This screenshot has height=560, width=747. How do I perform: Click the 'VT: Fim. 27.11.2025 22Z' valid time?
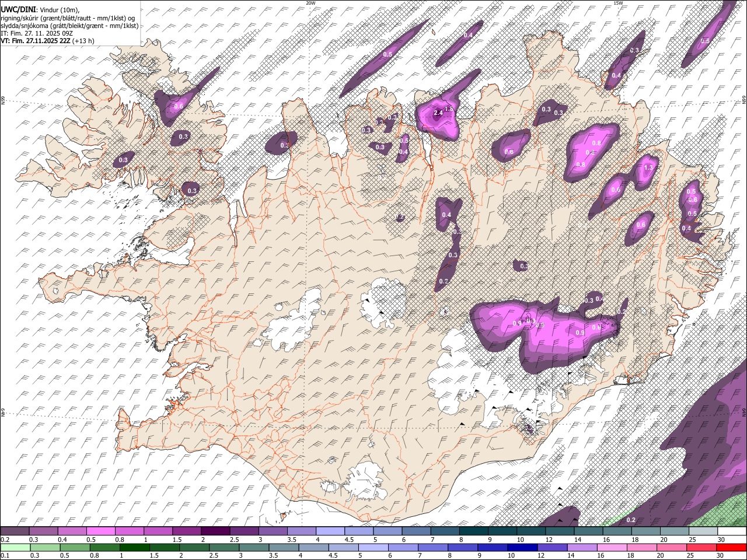(36, 41)
